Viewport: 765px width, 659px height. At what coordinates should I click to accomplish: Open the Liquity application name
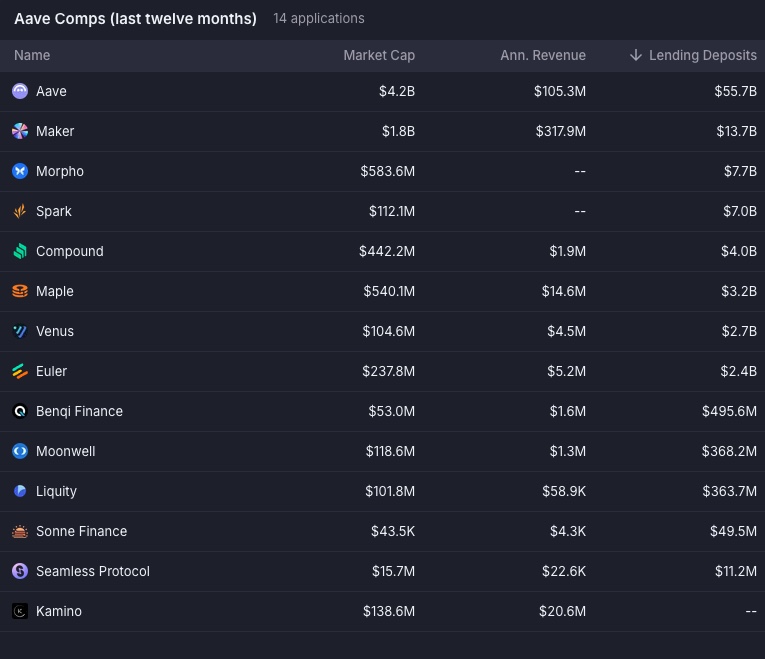click(57, 491)
